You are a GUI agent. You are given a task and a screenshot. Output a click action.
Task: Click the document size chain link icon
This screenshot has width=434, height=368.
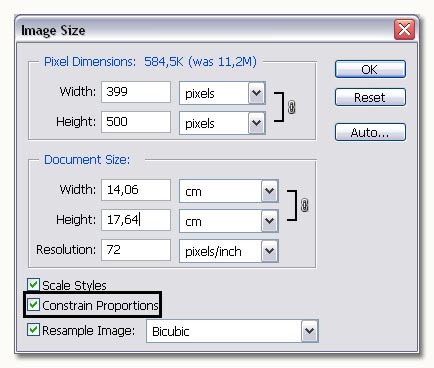coord(304,205)
